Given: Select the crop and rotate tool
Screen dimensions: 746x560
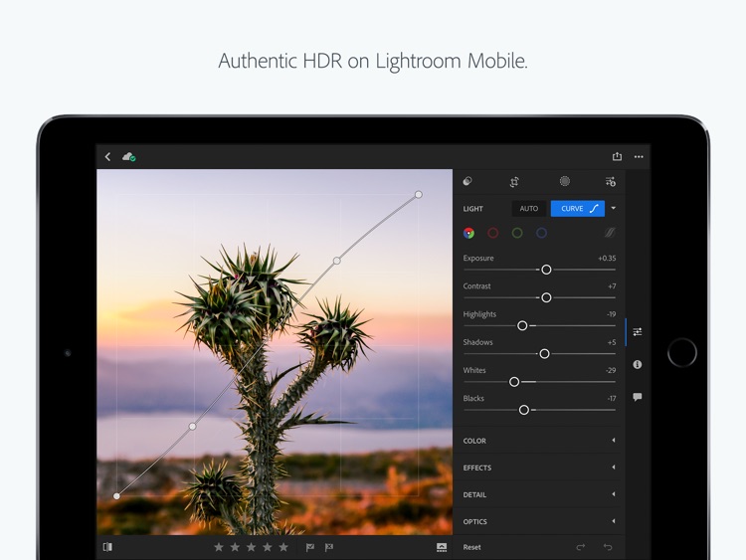Looking at the screenshot, I should pos(514,182).
